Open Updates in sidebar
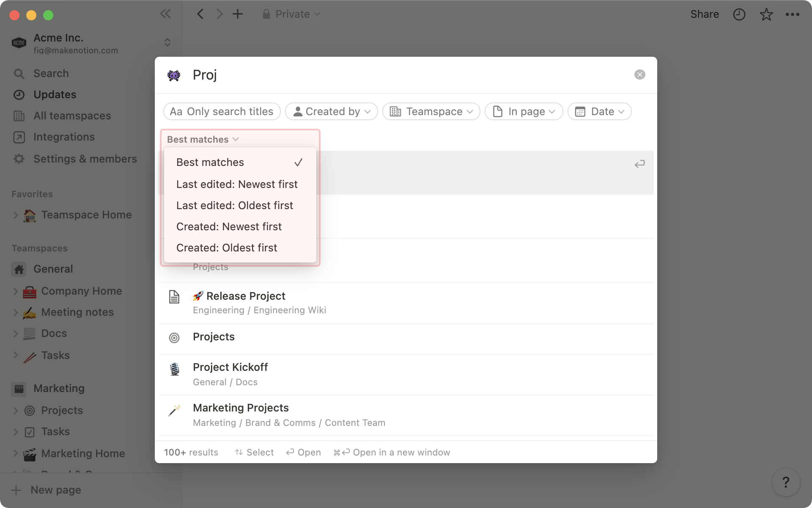The width and height of the screenshot is (812, 508). (55, 94)
